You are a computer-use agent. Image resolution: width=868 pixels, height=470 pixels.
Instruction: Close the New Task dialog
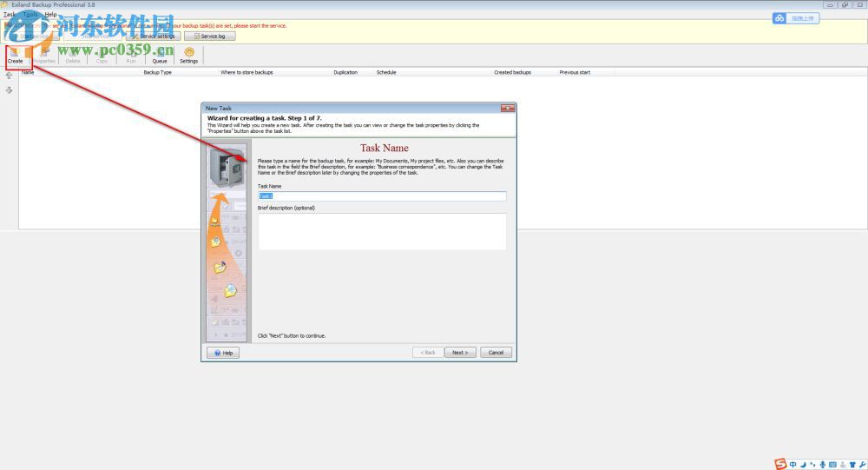coord(508,108)
